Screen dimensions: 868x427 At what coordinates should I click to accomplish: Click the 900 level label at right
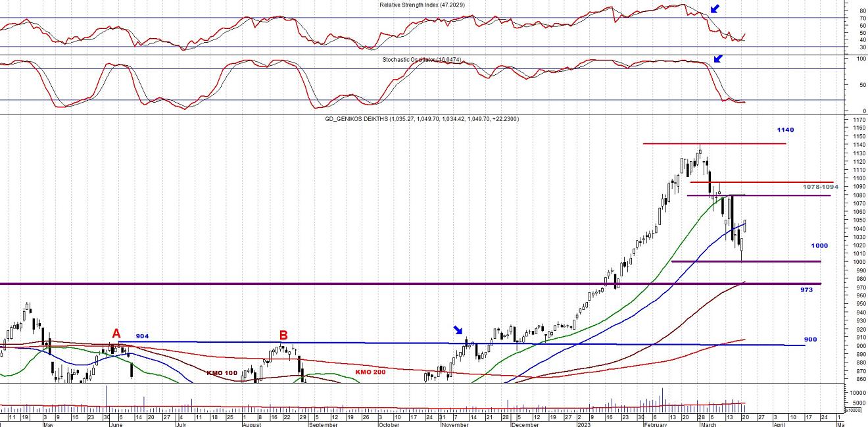click(810, 339)
